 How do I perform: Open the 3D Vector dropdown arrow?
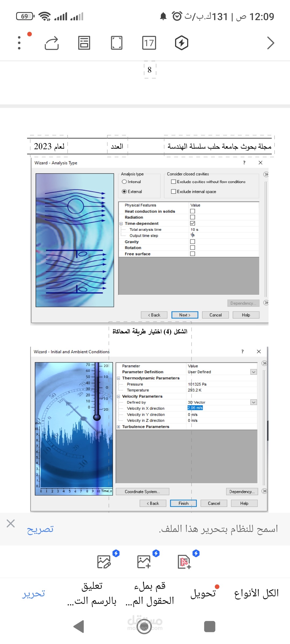point(253,402)
